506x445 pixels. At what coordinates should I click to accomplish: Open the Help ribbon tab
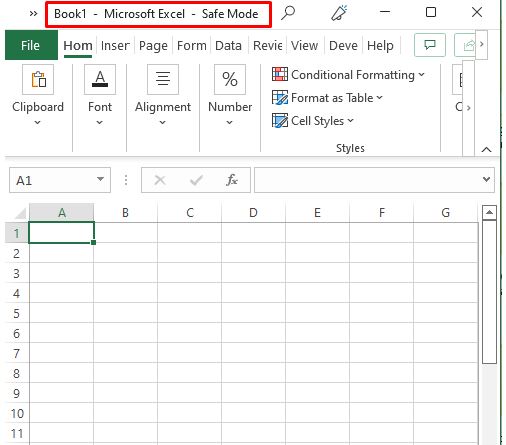pyautogui.click(x=380, y=45)
